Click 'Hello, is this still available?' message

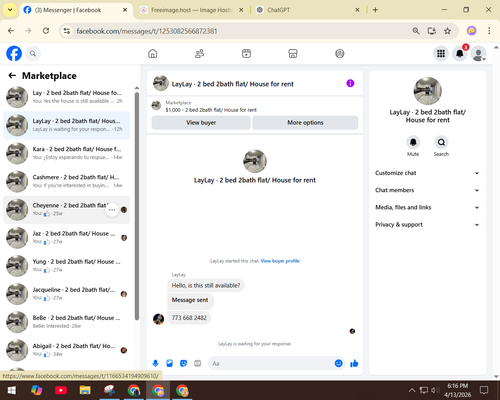click(206, 286)
